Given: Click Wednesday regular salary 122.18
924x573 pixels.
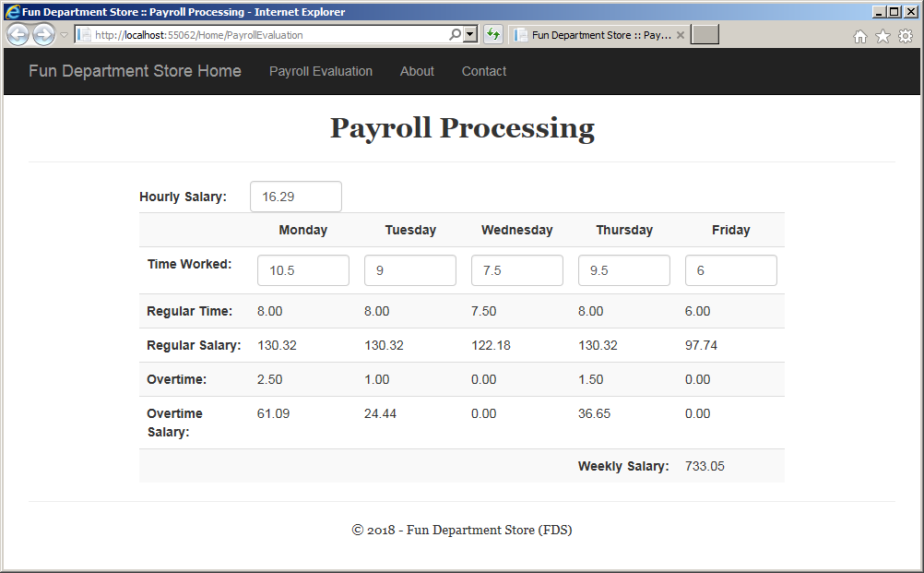Looking at the screenshot, I should click(x=491, y=345).
